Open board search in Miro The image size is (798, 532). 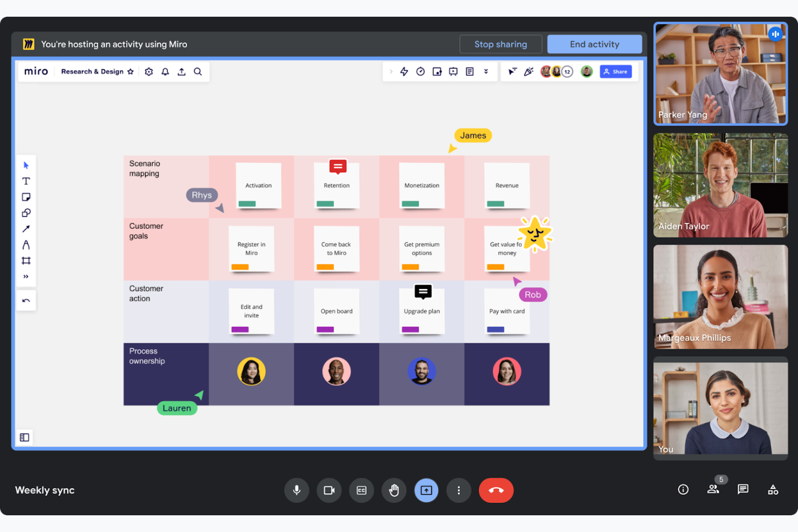(198, 71)
